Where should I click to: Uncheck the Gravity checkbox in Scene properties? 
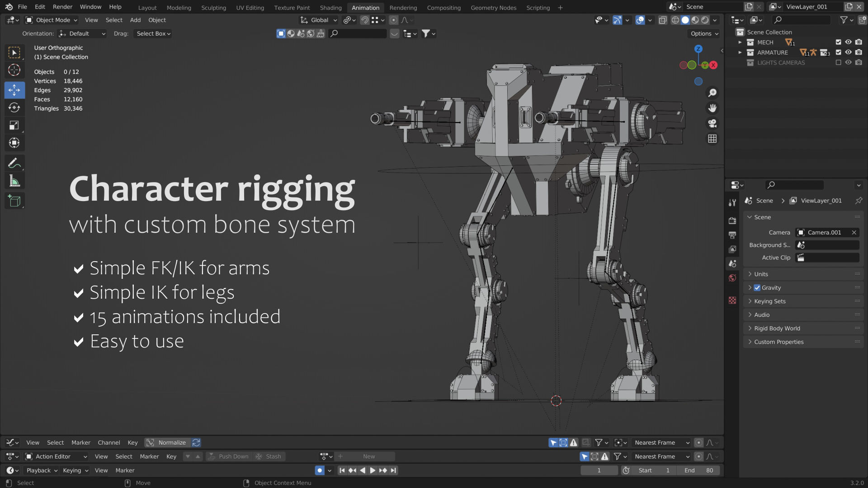[x=757, y=287]
